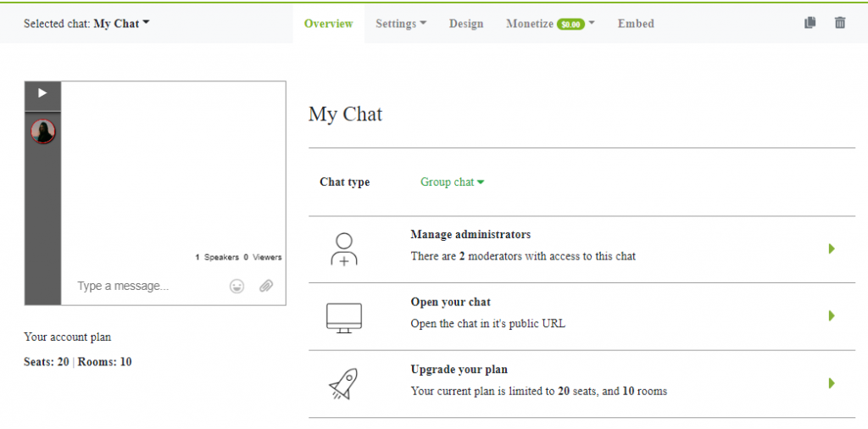Click the 2 moderators description text
Screen dimensions: 868x429
point(523,256)
